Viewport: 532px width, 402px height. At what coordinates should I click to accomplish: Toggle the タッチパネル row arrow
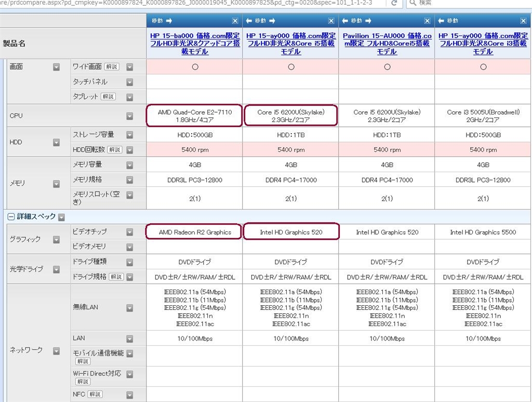[x=129, y=82]
